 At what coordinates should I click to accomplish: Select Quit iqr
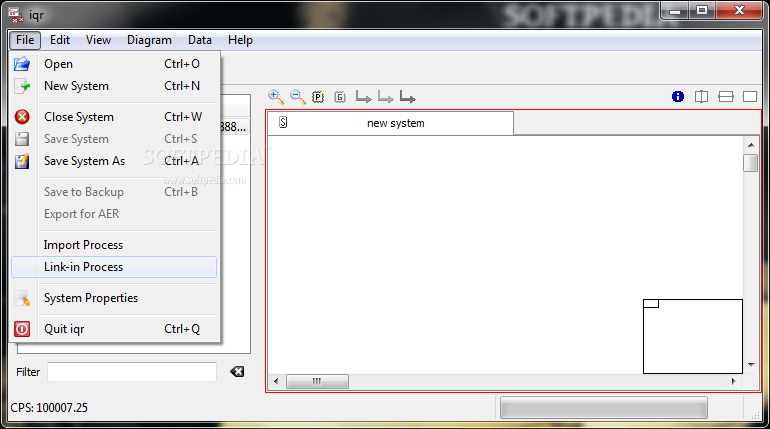click(114, 329)
